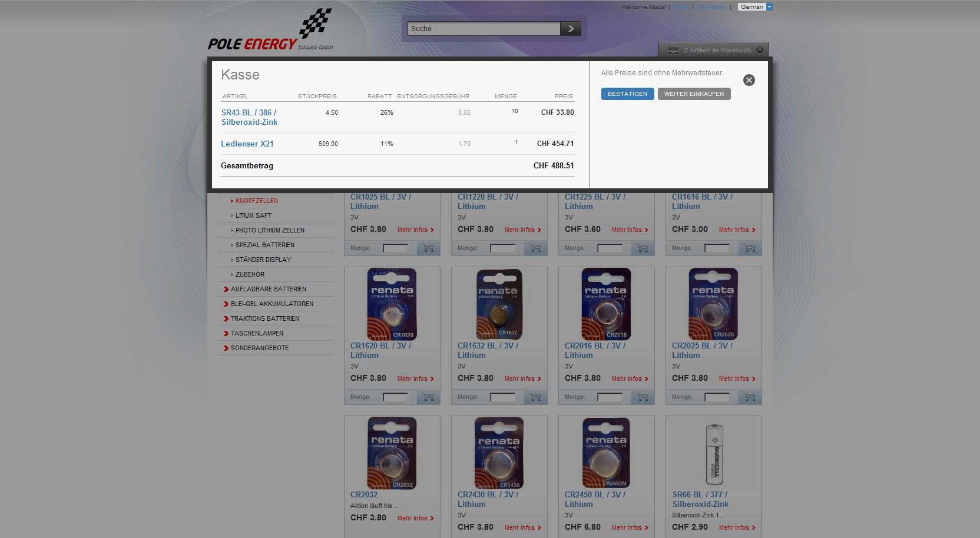Viewport: 980px width, 538px height.
Task: Click the CR2025 renata battery image
Action: [x=713, y=304]
